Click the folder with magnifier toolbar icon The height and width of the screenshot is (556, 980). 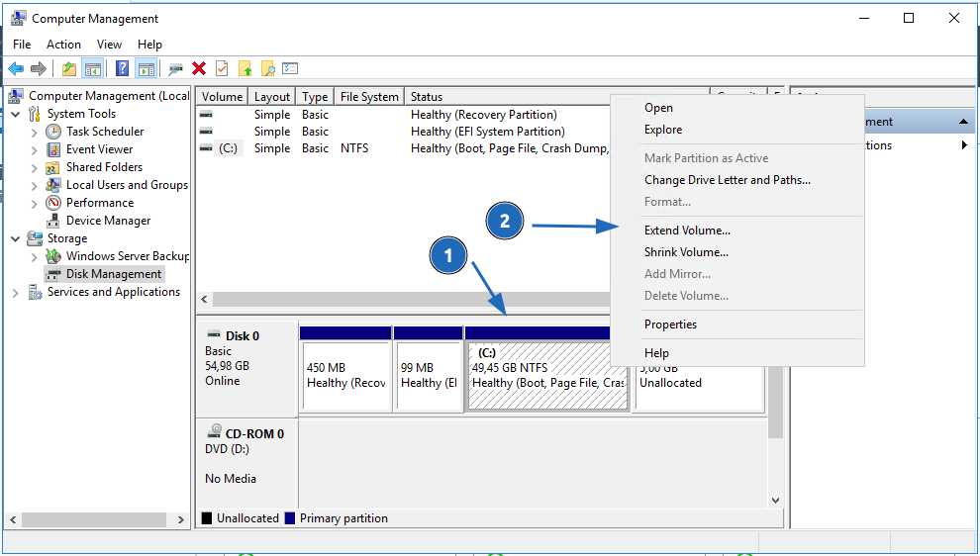(x=267, y=68)
